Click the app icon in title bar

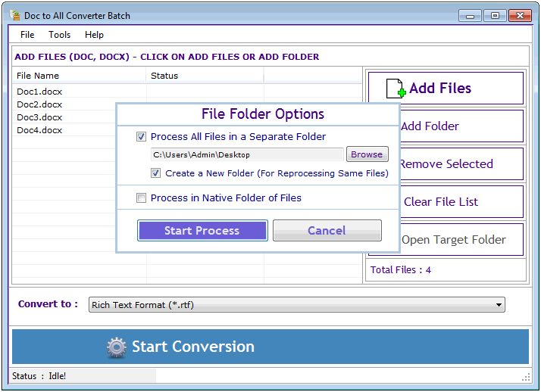(15, 15)
